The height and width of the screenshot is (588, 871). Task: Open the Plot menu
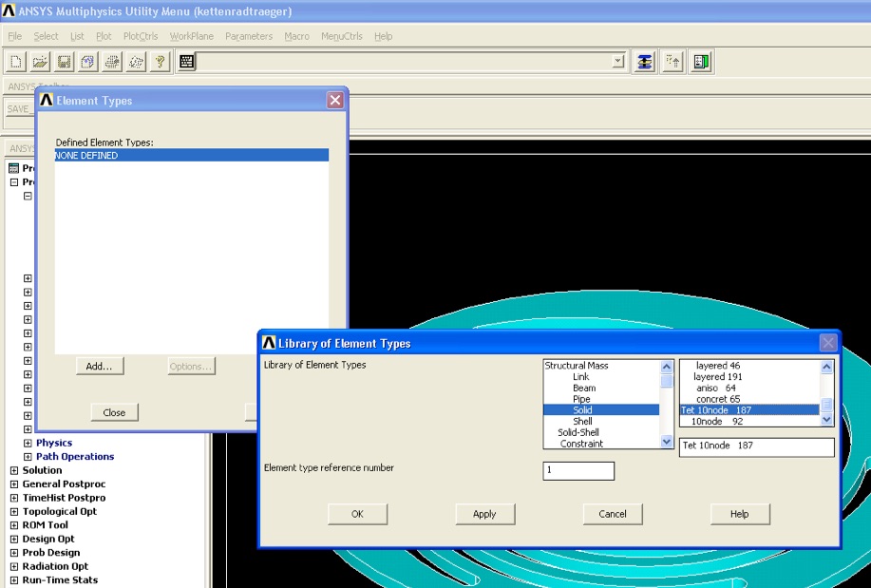104,36
